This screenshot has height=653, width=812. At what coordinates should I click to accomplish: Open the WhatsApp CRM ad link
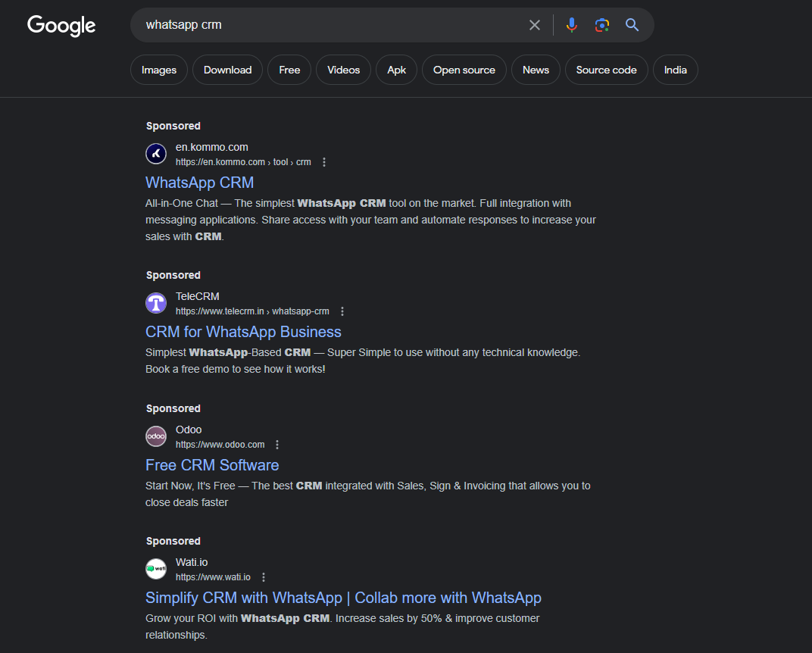coord(199,183)
